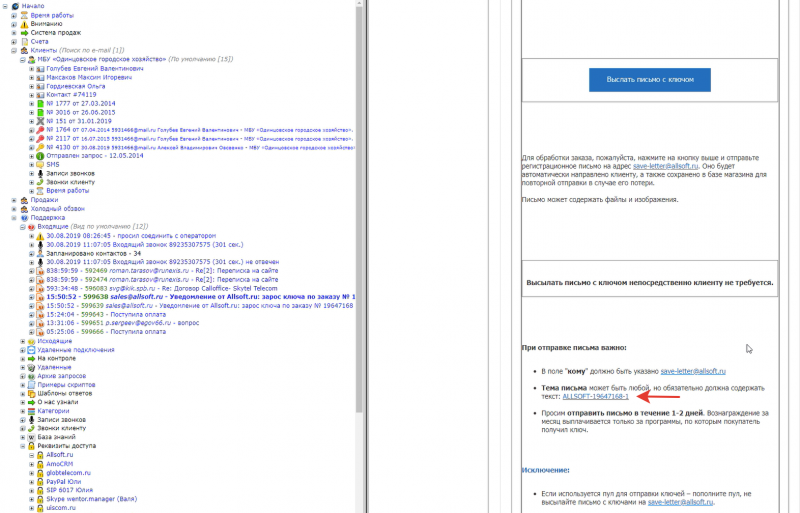Select contact Максаков Максим Игоревич
Screen dimensions: 800x513
click(x=89, y=78)
